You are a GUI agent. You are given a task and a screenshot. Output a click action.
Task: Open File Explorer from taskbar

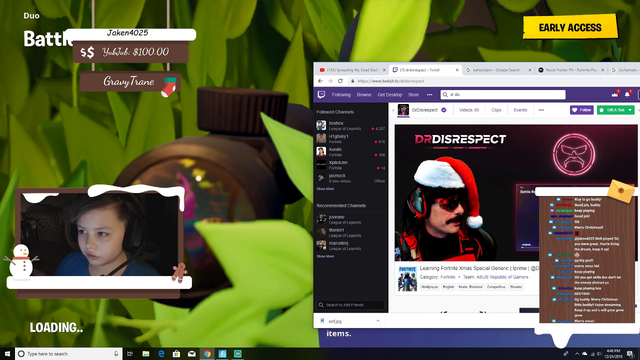point(145,353)
